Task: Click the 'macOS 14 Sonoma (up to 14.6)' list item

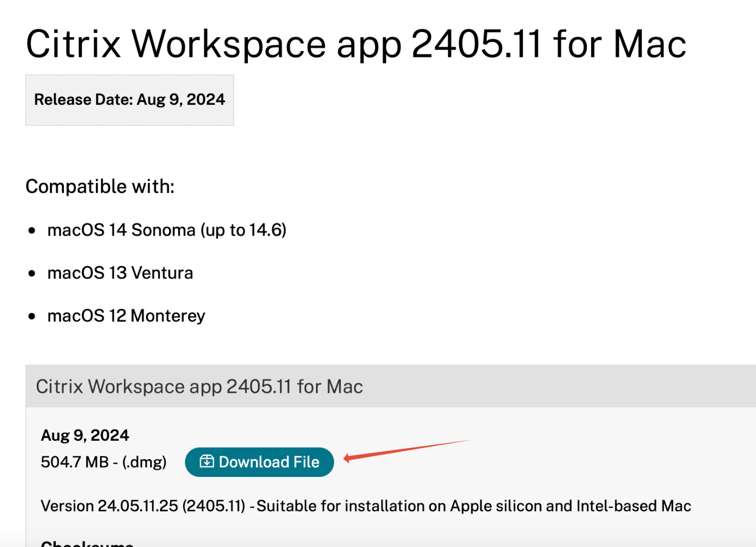Action: 167,230
